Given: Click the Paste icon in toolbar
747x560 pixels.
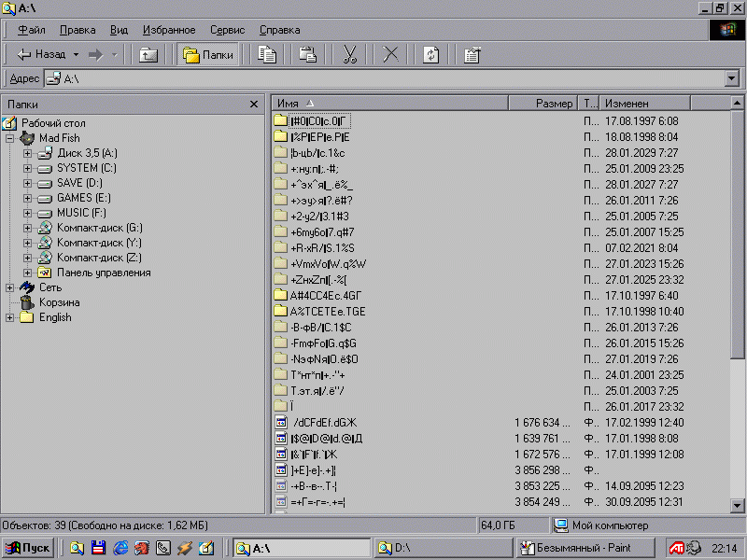Looking at the screenshot, I should tap(308, 55).
